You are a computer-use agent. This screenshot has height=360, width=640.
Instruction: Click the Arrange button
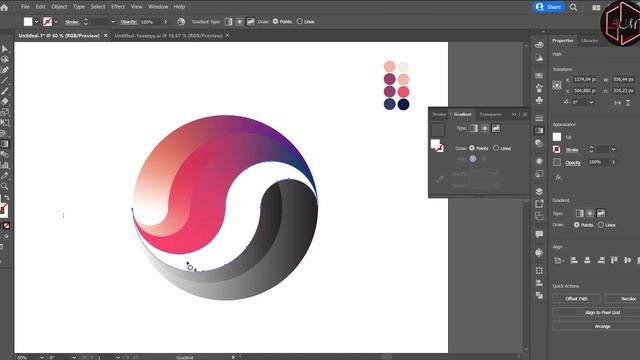point(596,327)
